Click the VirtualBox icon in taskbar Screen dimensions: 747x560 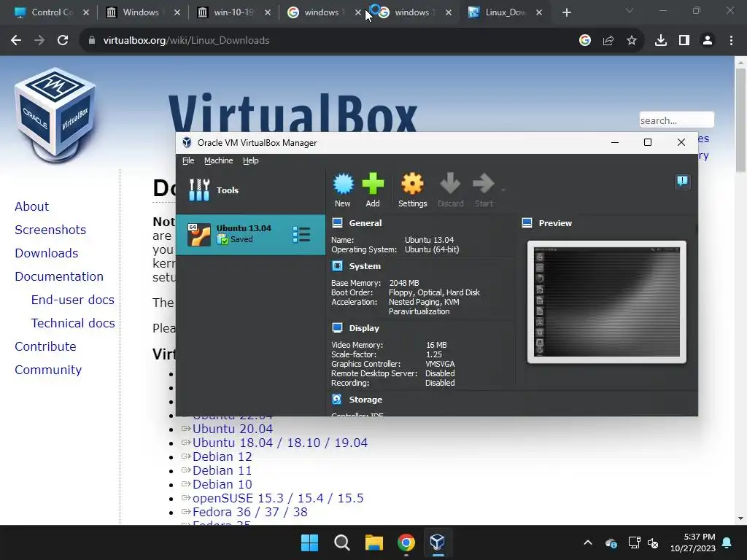[x=438, y=542]
